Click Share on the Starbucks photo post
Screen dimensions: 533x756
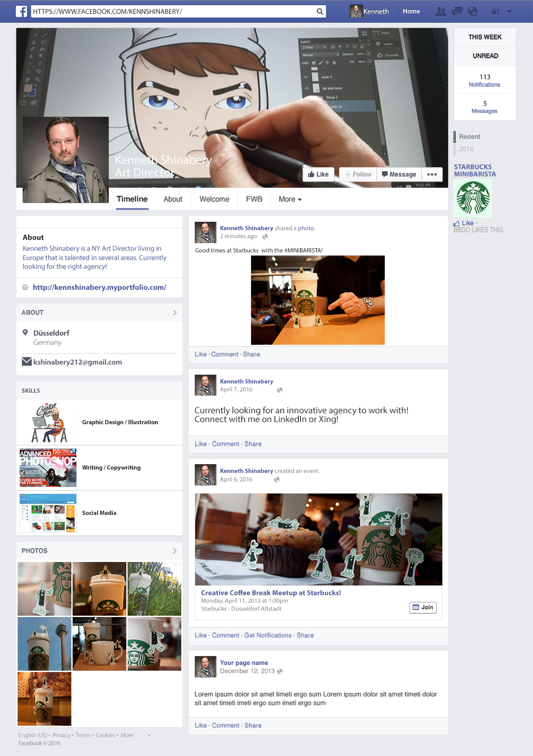[x=251, y=354]
